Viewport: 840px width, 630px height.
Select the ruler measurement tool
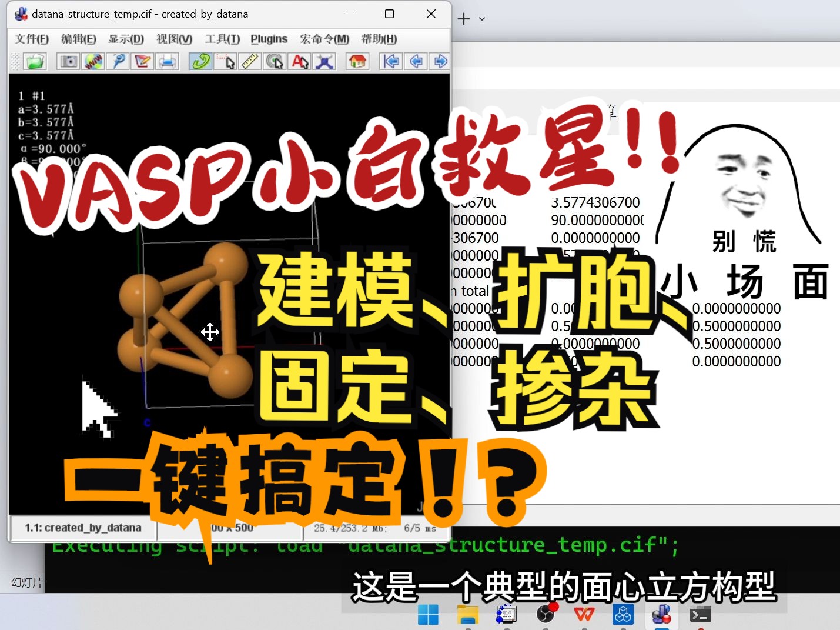(249, 61)
